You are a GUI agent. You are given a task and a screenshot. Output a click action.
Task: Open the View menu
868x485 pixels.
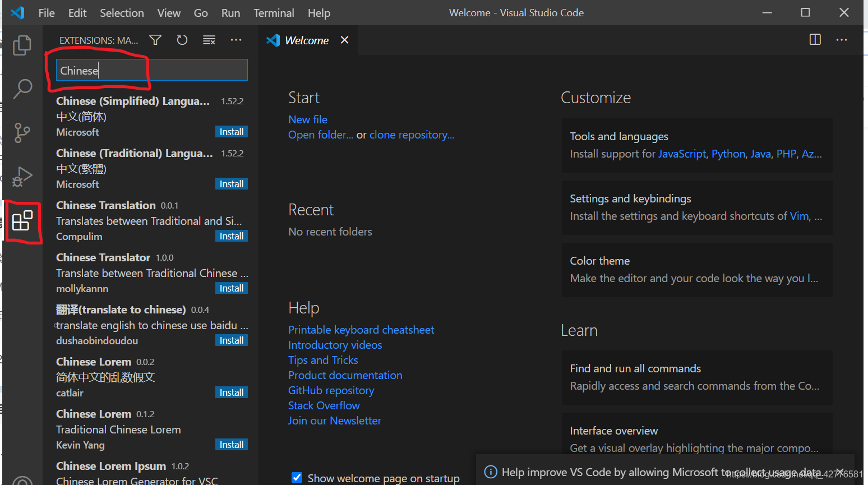point(169,12)
